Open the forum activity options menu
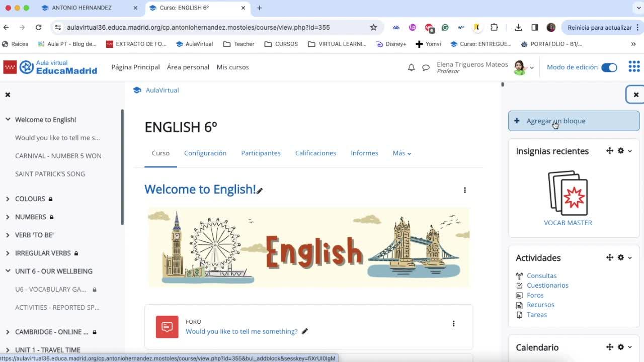Viewport: 644px width, 362px height. pos(453,324)
